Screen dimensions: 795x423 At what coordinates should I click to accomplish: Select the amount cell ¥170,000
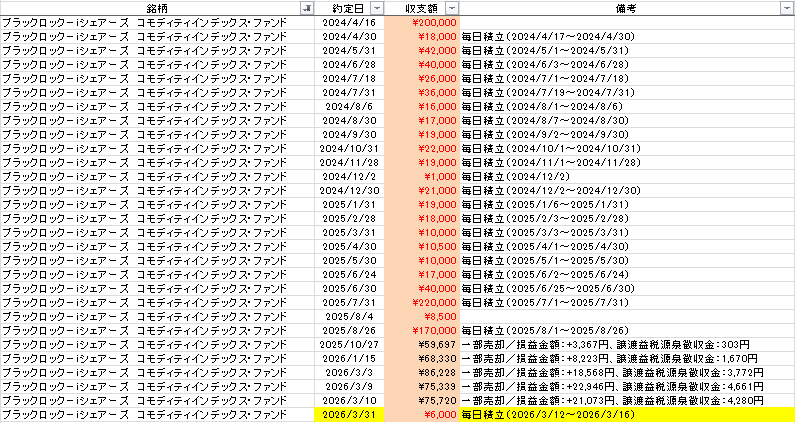pos(421,331)
